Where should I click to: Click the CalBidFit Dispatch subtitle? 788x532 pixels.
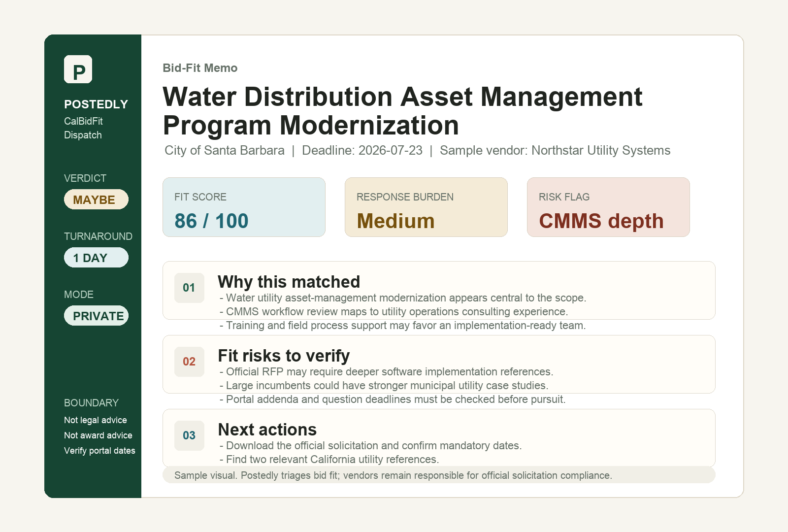83,128
